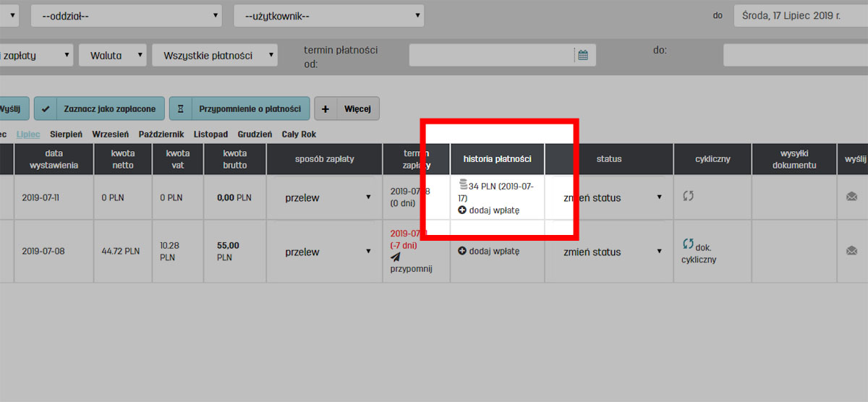Image resolution: width=868 pixels, height=402 pixels.
Task: Click calendar icon in termin płatności field
Action: point(582,55)
